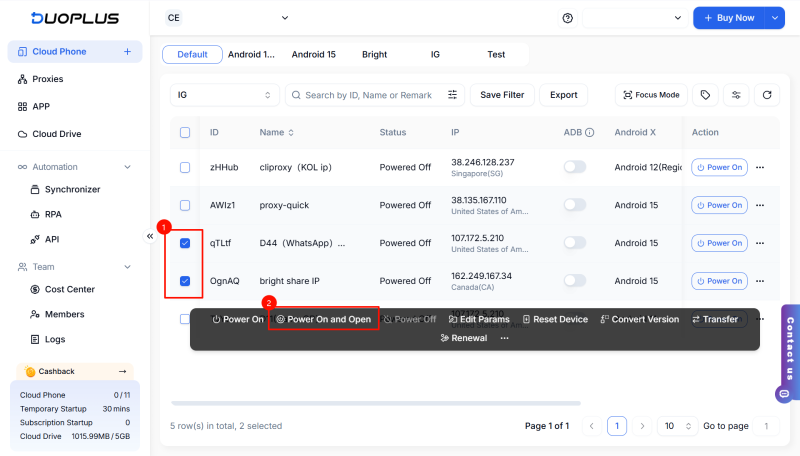Open the IG group filter dropdown
The image size is (800, 456).
coord(224,95)
